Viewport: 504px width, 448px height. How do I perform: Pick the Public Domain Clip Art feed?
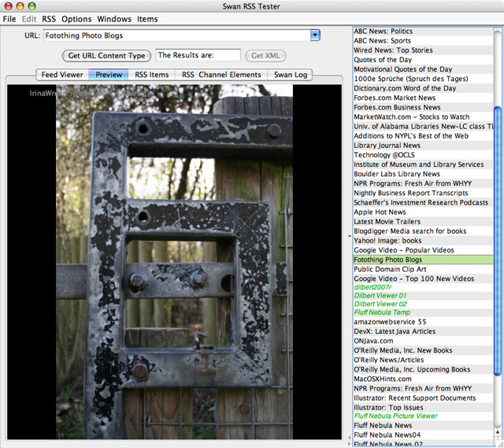(389, 269)
